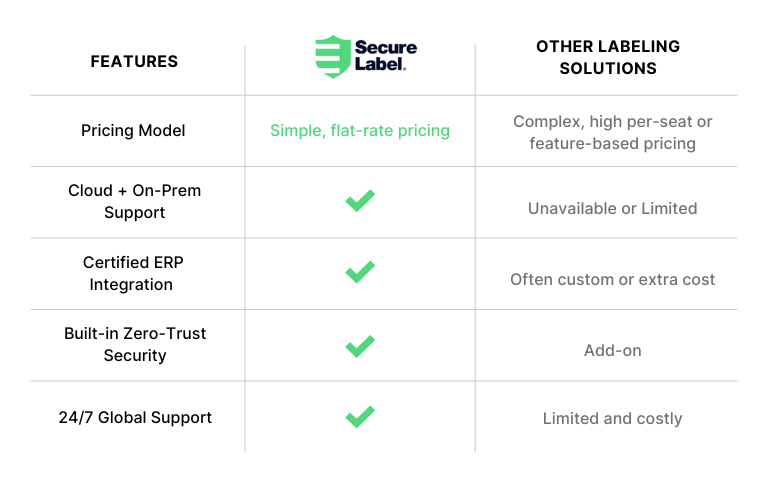Click the Secure Label brand name text
This screenshot has width=768, height=478.
point(385,56)
